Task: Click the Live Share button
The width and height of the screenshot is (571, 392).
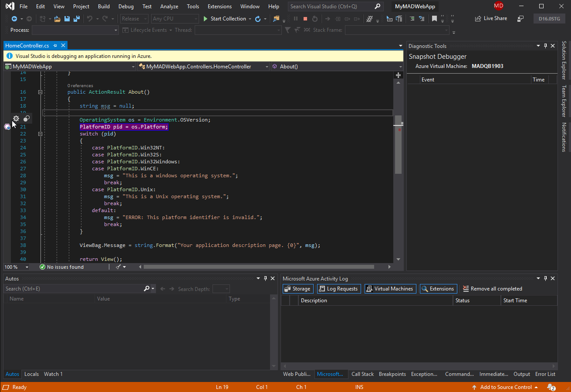Action: pos(491,19)
